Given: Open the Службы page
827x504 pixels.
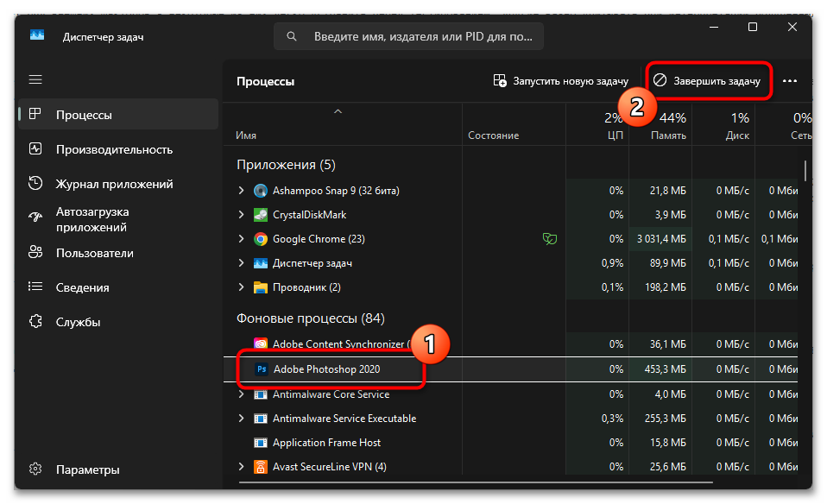Looking at the screenshot, I should [118, 322].
